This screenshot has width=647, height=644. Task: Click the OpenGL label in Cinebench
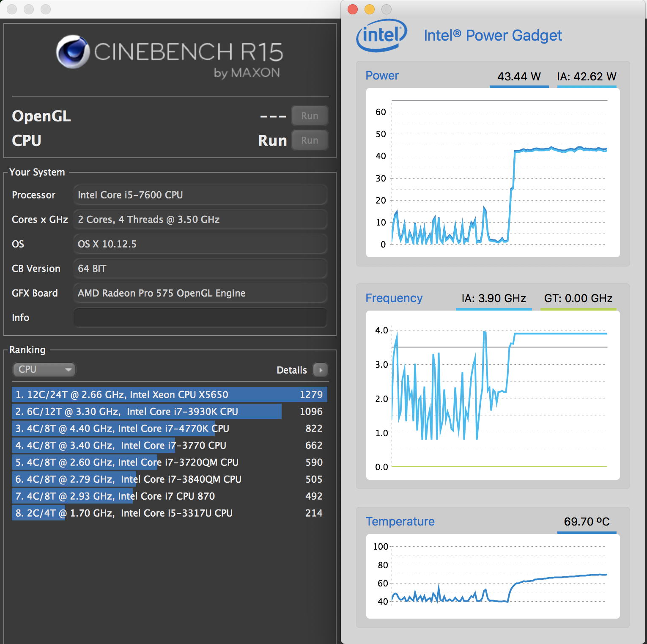tap(41, 116)
